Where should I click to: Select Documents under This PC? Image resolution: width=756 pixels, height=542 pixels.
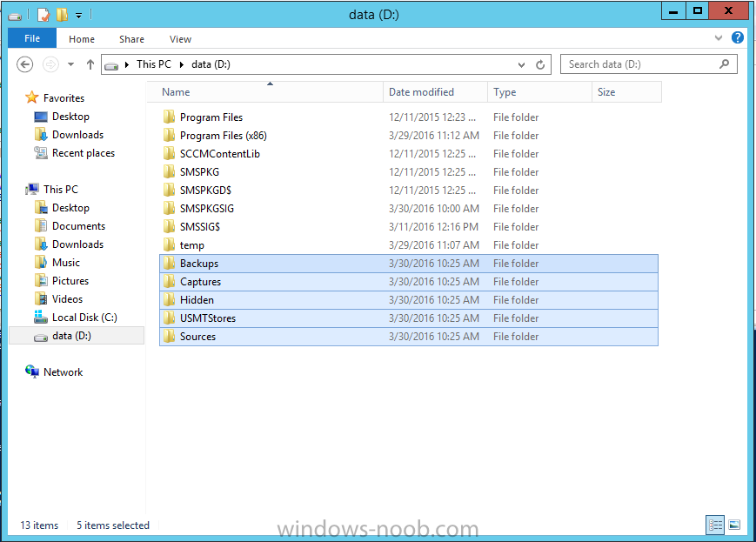[78, 226]
